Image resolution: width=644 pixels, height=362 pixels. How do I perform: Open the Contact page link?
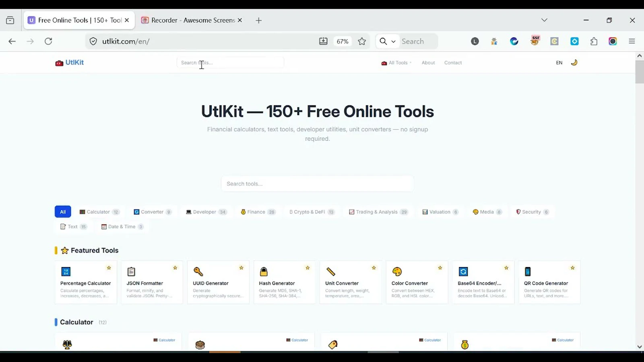[x=453, y=63]
